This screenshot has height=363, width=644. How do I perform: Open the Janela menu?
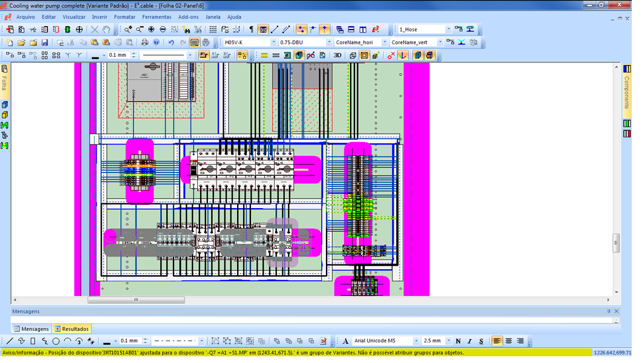pyautogui.click(x=213, y=17)
